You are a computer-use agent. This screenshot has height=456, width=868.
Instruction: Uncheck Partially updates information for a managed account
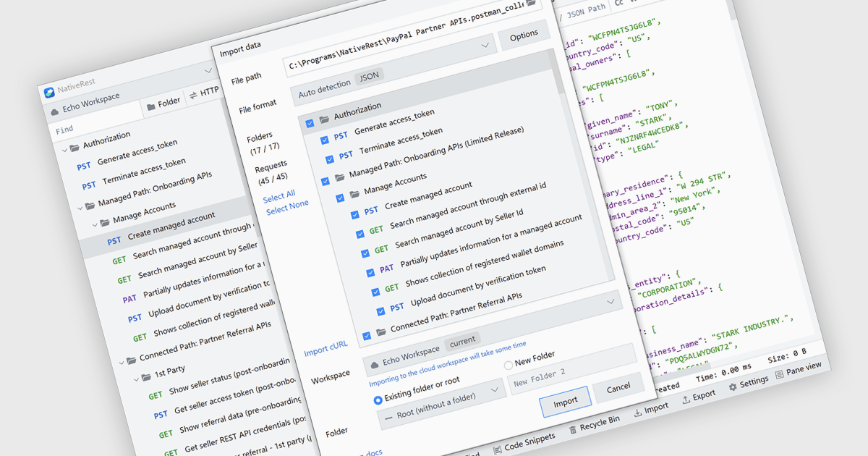pos(370,272)
